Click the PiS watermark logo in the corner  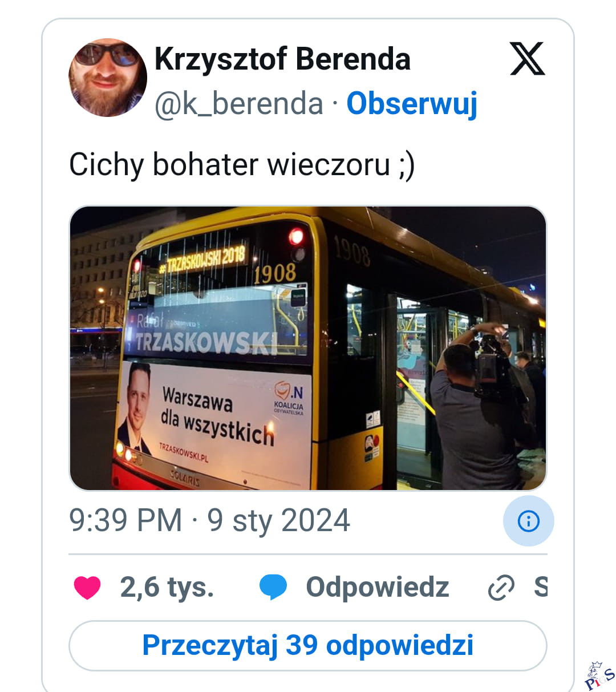pos(599,675)
